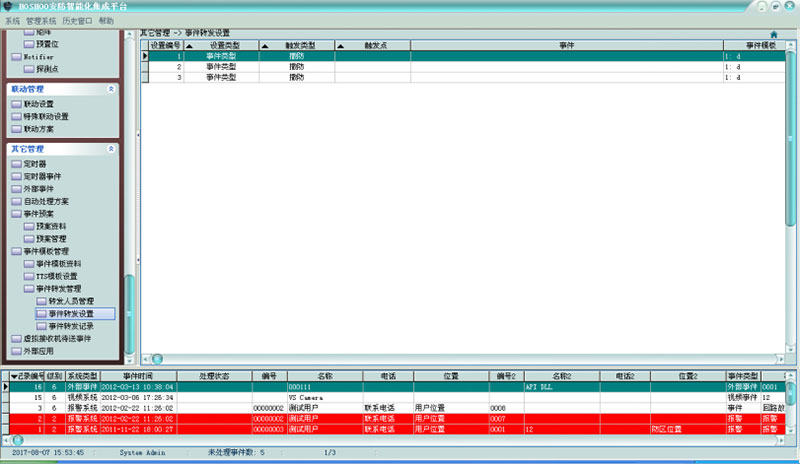The image size is (800, 464).
Task: Collapse the 联动管理 panel section
Action: tap(111, 89)
